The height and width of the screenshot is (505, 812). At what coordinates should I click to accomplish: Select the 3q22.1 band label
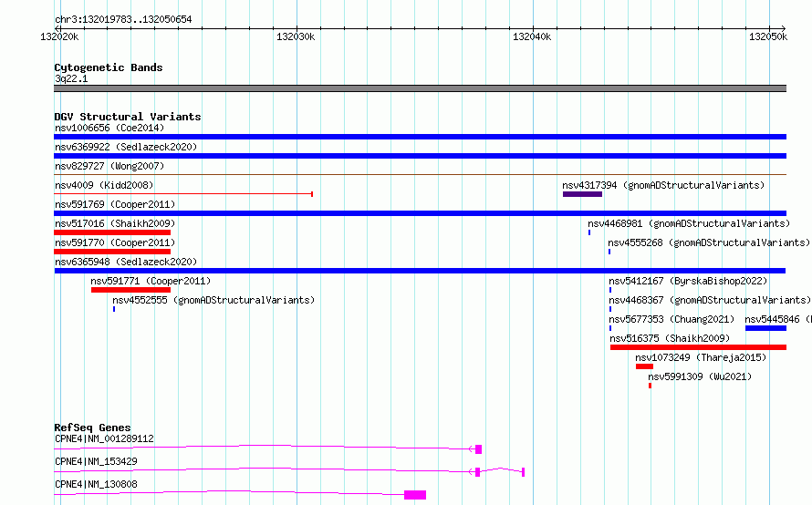click(71, 78)
